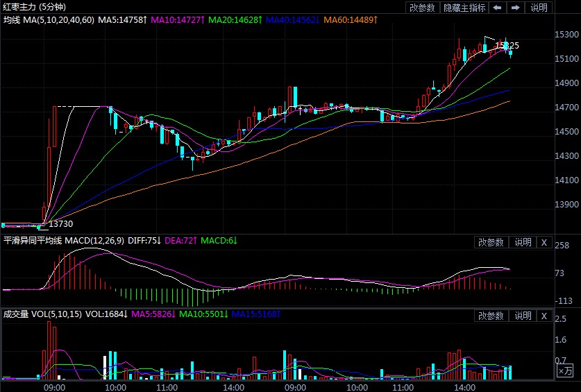Image resolution: width=581 pixels, height=392 pixels.
Task: Click the 15325 high price marker
Action: click(507, 46)
